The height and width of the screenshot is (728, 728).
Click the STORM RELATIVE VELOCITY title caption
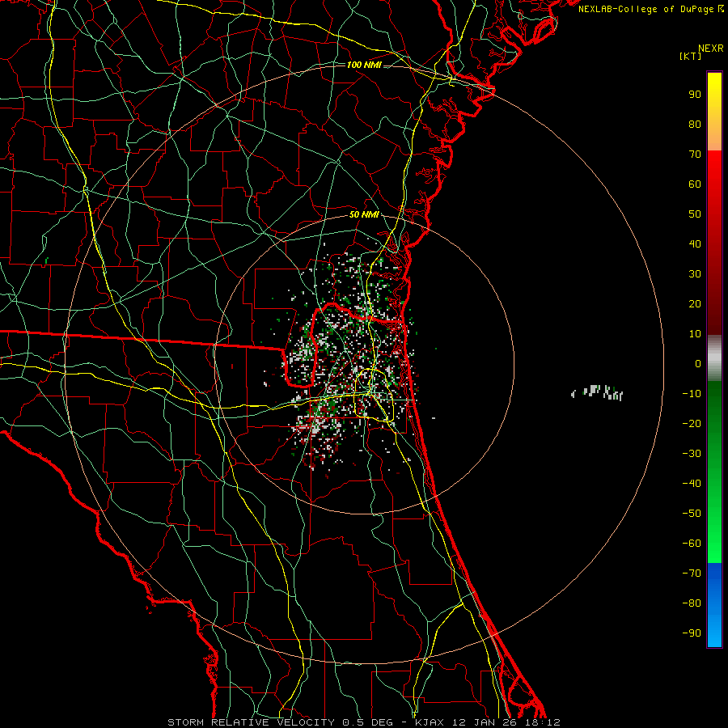coord(363,722)
